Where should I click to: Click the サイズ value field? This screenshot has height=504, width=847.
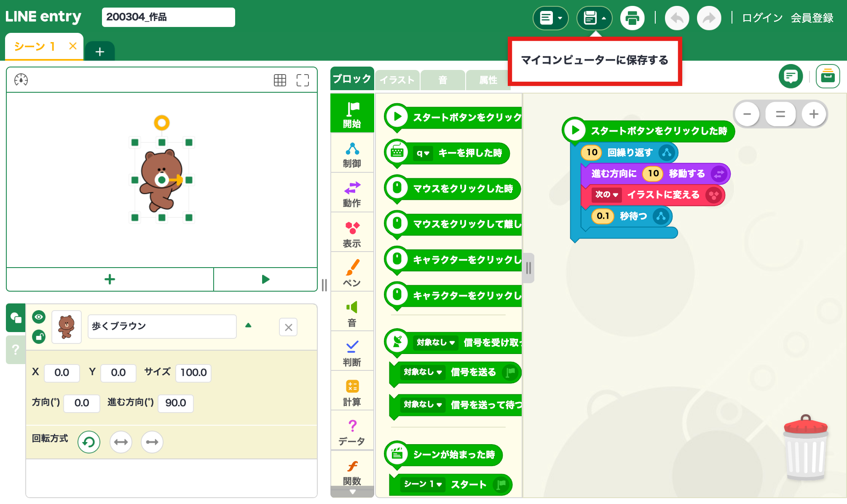click(x=193, y=373)
